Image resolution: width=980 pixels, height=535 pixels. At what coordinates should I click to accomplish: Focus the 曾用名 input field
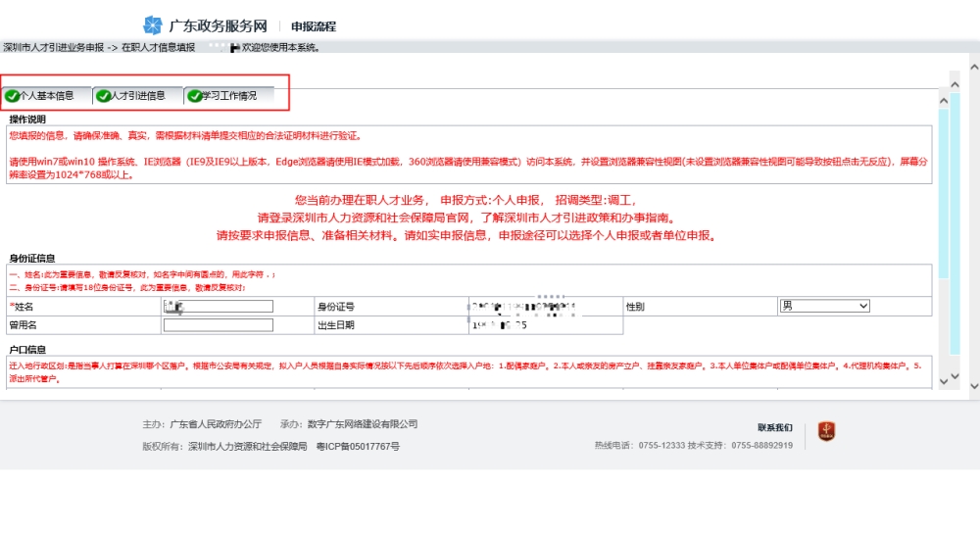tap(219, 325)
